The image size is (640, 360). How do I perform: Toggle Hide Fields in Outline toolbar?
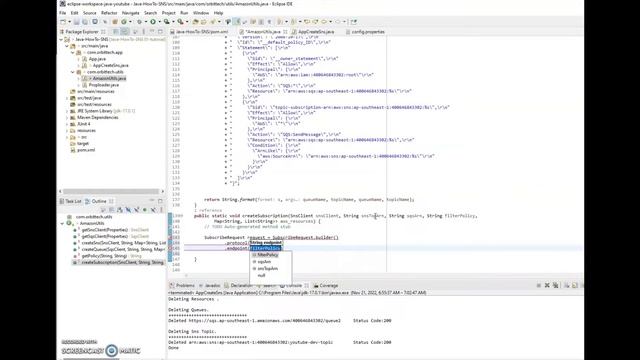coord(128,210)
